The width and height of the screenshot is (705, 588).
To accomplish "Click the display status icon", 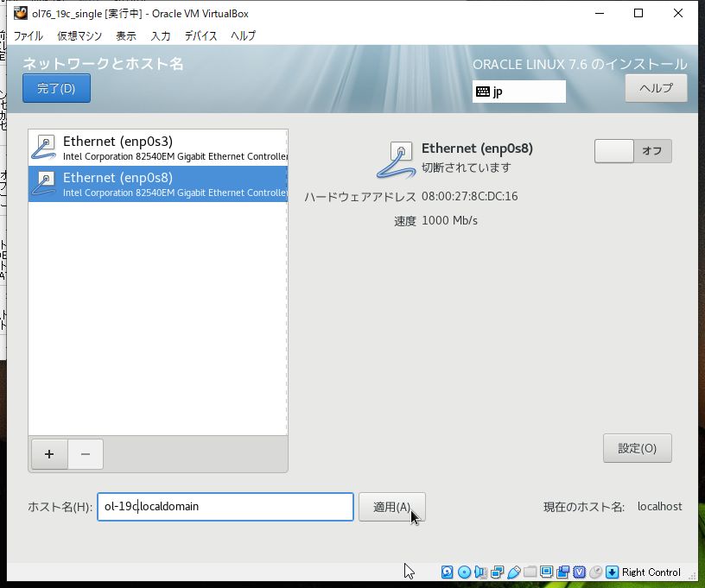I will (545, 572).
